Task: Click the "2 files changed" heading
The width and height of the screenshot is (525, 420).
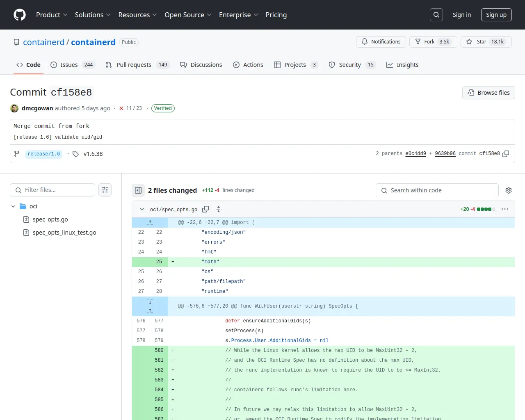Action: click(172, 190)
